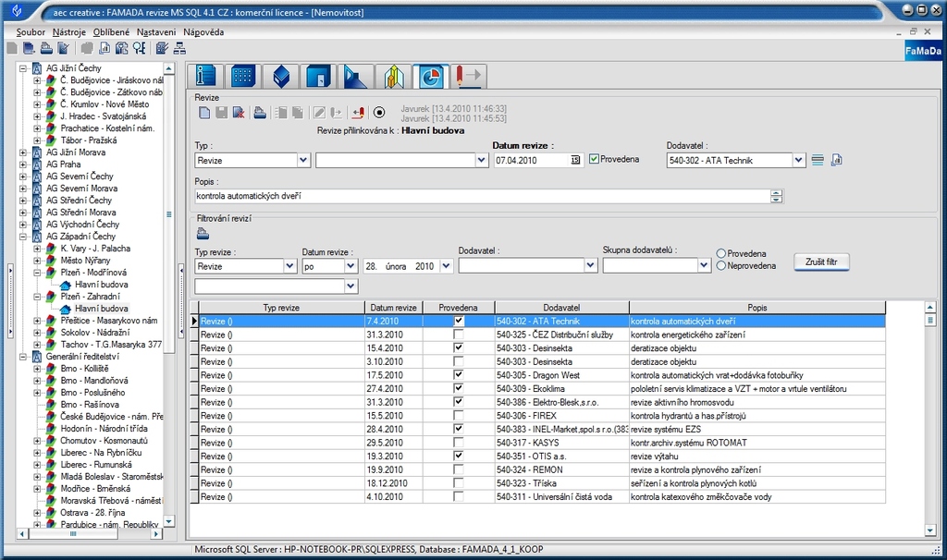Screen dimensions: 947x560
Task: Click the checklist with pencil toolbar icon
Action: [x=162, y=48]
